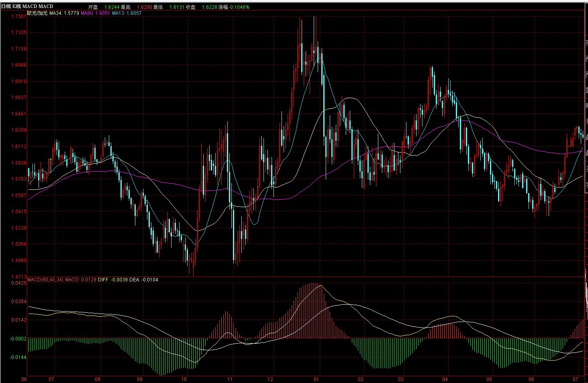Click price axis label 1.5415

19,212
